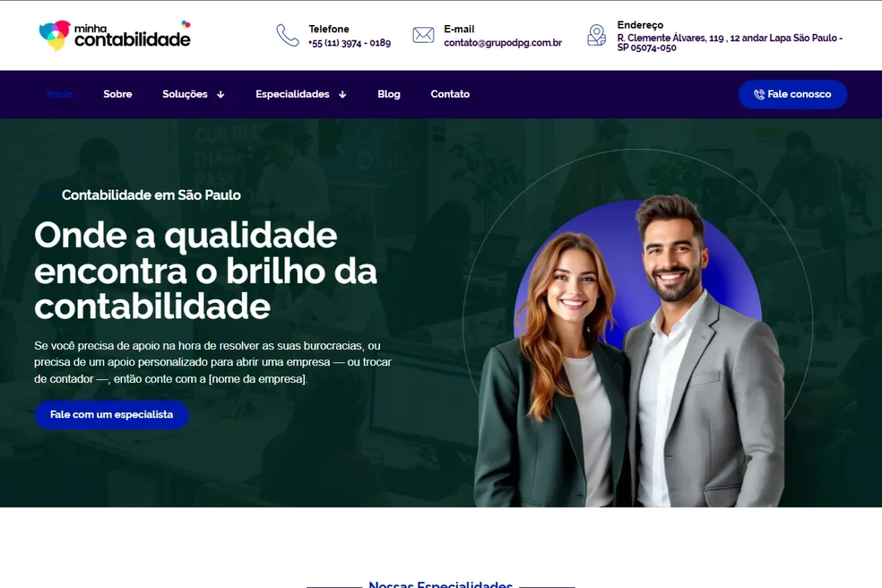Viewport: 882px width, 588px height.
Task: Click the phone icon inside Fale conosco
Action: coord(759,95)
